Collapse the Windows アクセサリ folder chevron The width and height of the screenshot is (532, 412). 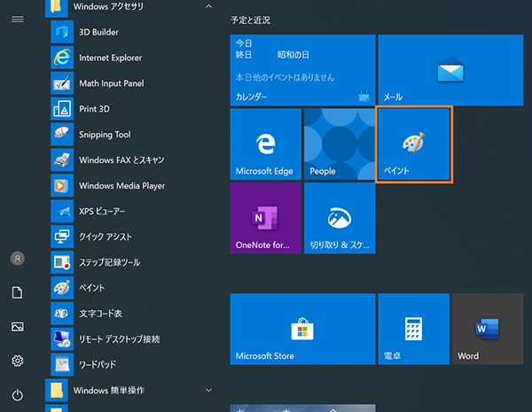click(208, 6)
